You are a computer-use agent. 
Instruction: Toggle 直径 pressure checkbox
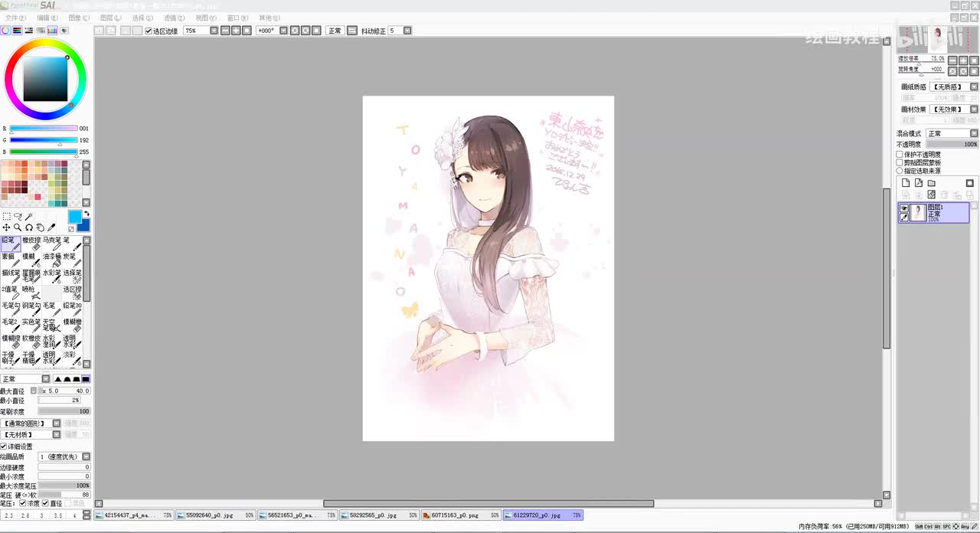tap(45, 503)
